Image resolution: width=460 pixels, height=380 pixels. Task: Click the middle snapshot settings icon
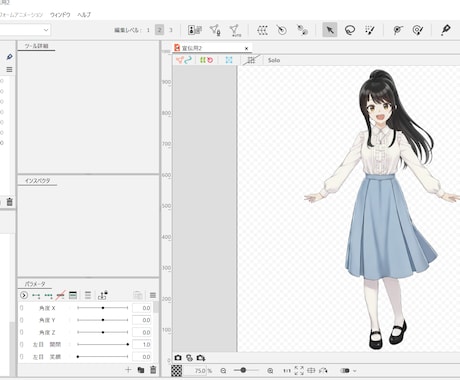(x=189, y=358)
